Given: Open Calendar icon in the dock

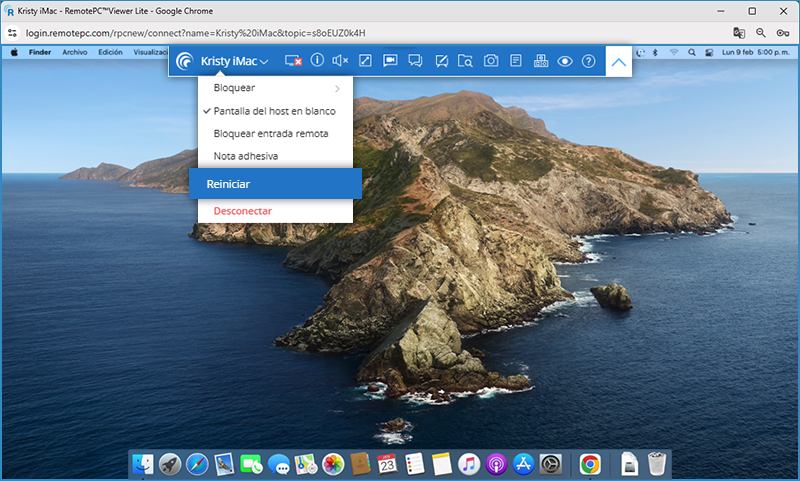Looking at the screenshot, I should (387, 464).
